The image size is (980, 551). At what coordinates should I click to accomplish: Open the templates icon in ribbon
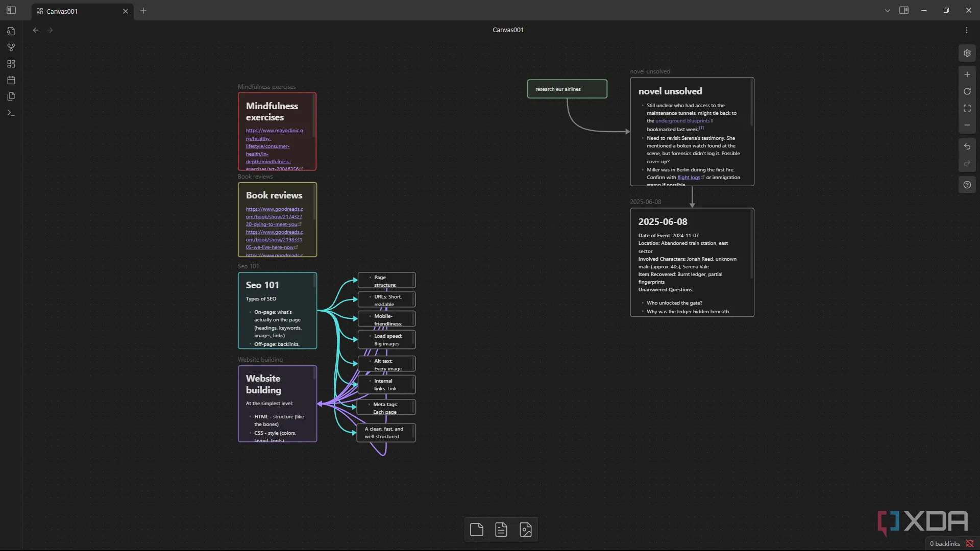[x=11, y=96]
